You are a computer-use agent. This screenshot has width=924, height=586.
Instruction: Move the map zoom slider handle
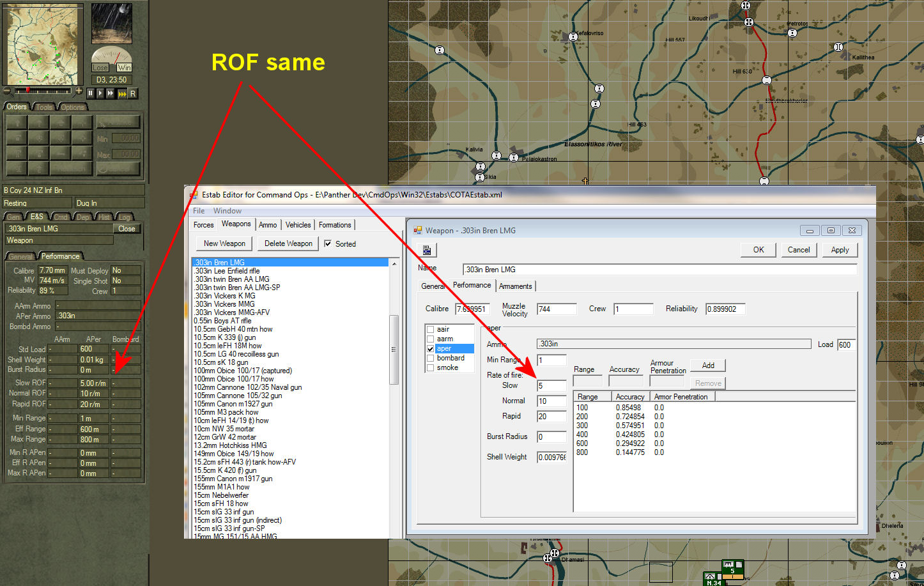(x=27, y=91)
